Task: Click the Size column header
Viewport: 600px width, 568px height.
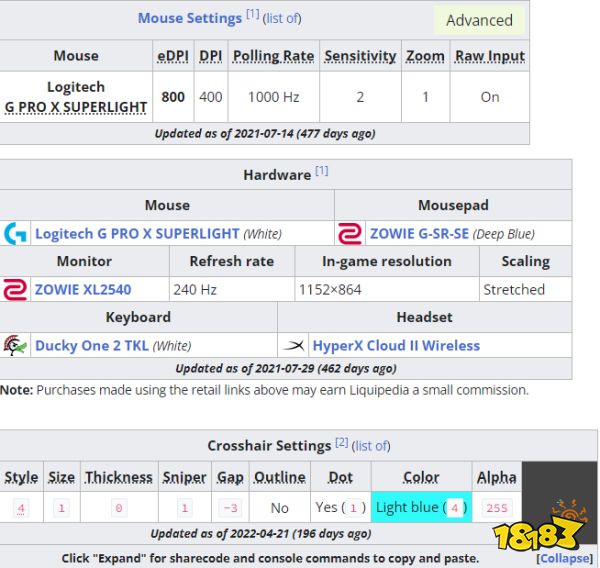Action: (62, 477)
